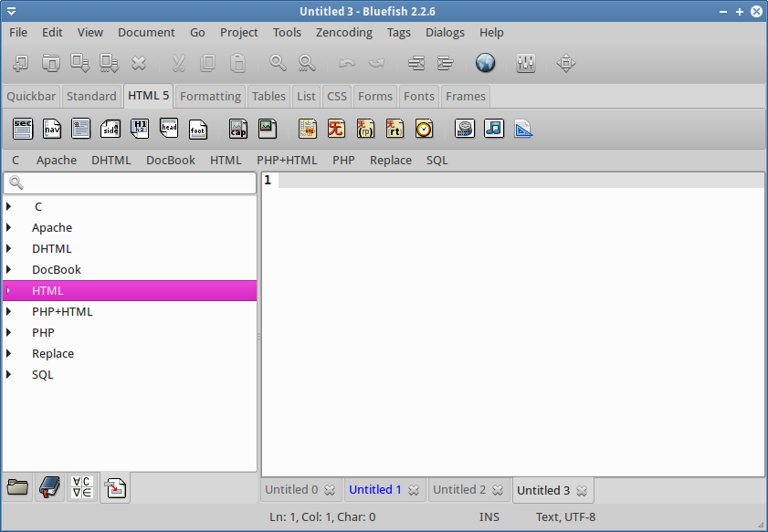Switch to the Untitled 1 document tab
The height and width of the screenshot is (532, 768).
[375, 489]
